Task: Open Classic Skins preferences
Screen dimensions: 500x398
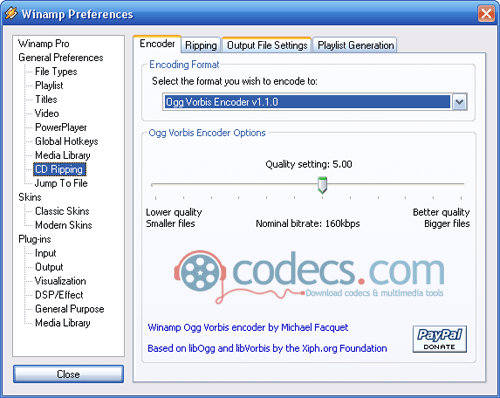Action: (62, 211)
